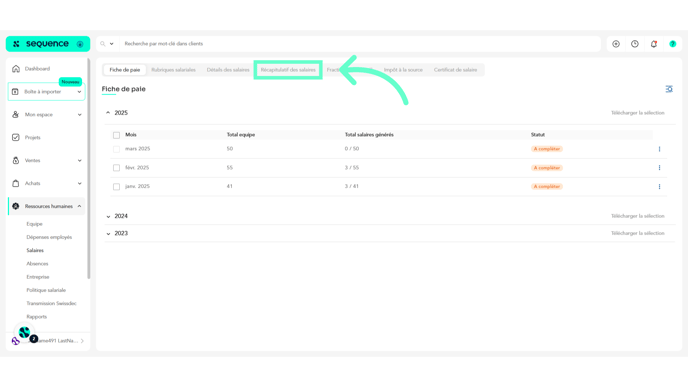Open Rapports in the sidebar
This screenshot has height=387, width=688.
point(36,317)
